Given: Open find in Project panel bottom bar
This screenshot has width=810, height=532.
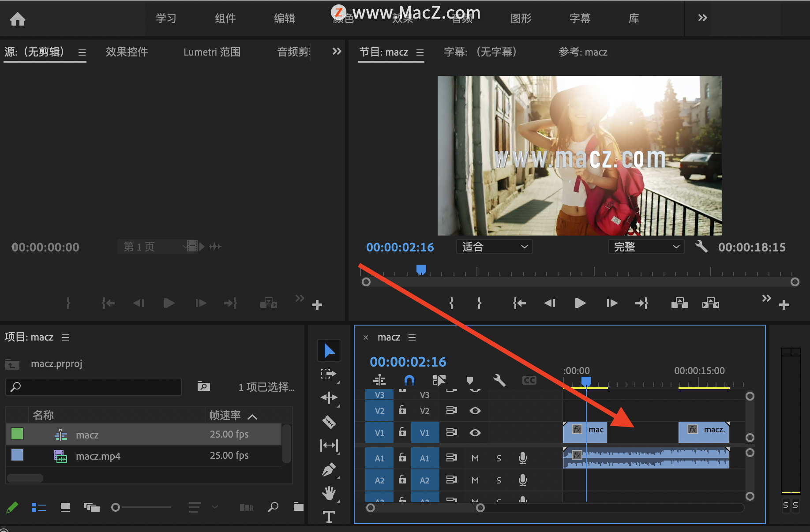Looking at the screenshot, I should click(x=273, y=507).
